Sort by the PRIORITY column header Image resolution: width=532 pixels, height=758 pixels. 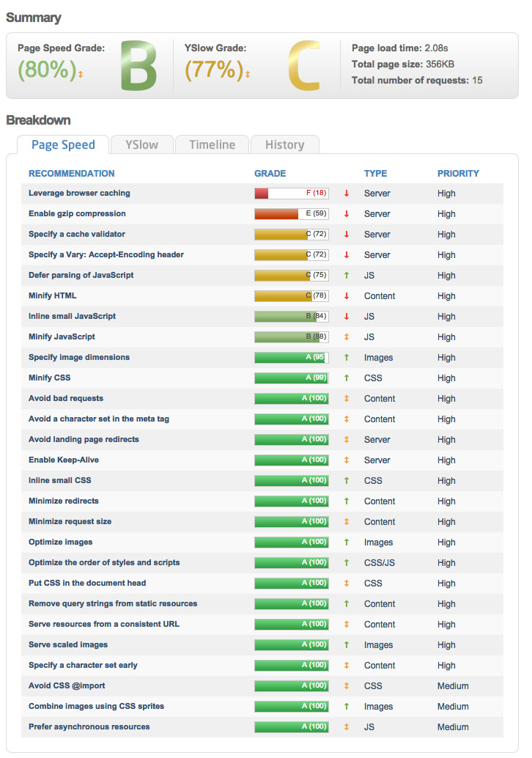458,174
